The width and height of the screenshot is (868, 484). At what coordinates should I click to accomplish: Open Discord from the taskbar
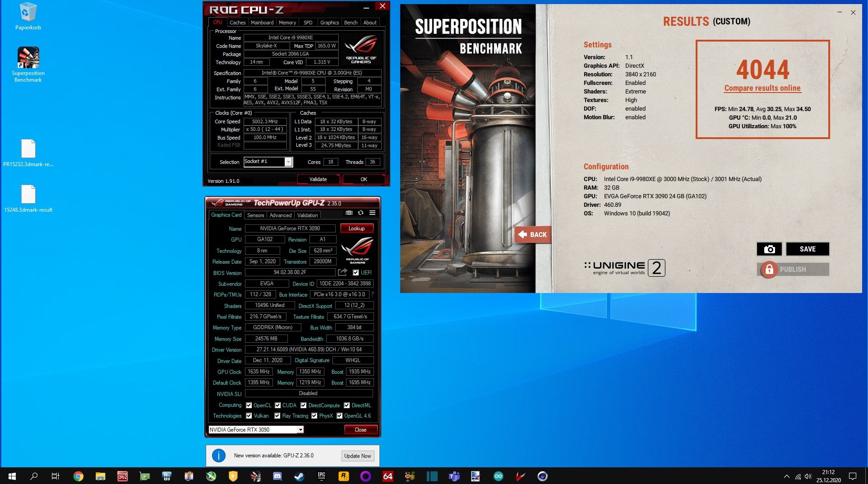277,476
